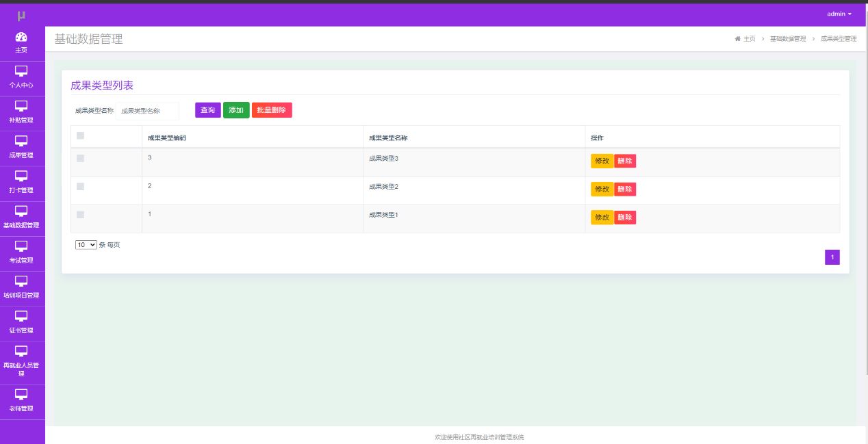This screenshot has height=444, width=868.
Task: Click the μ logo in the top-left corner
Action: pos(21,15)
